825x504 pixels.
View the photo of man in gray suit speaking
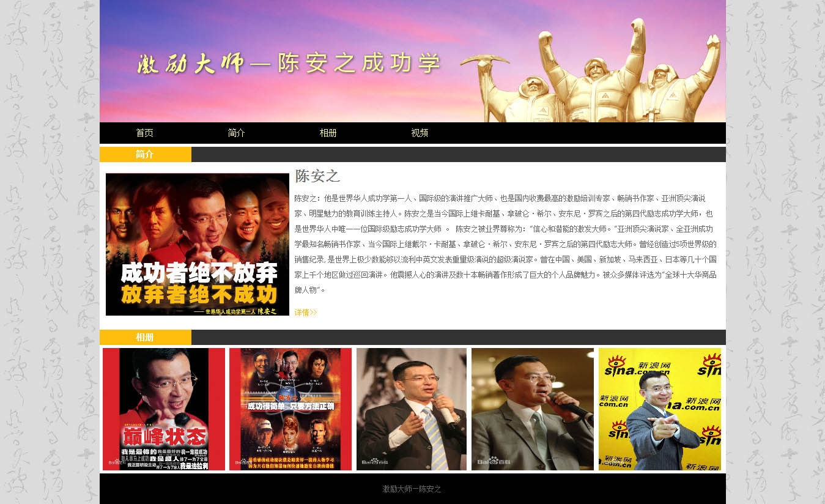pos(533,409)
